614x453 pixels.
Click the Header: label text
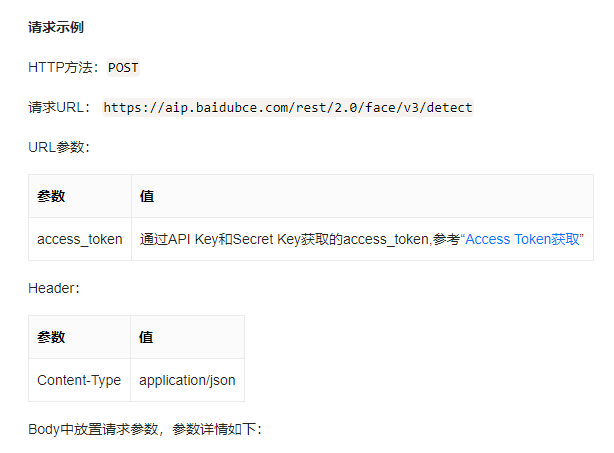click(x=54, y=288)
